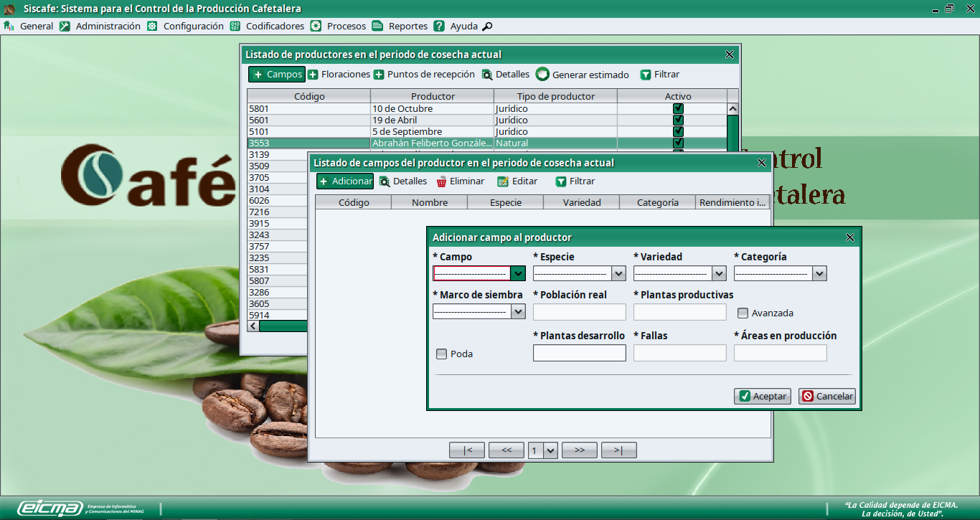Open the Marco de siembra dropdown
This screenshot has height=520, width=980.
pyautogui.click(x=517, y=311)
